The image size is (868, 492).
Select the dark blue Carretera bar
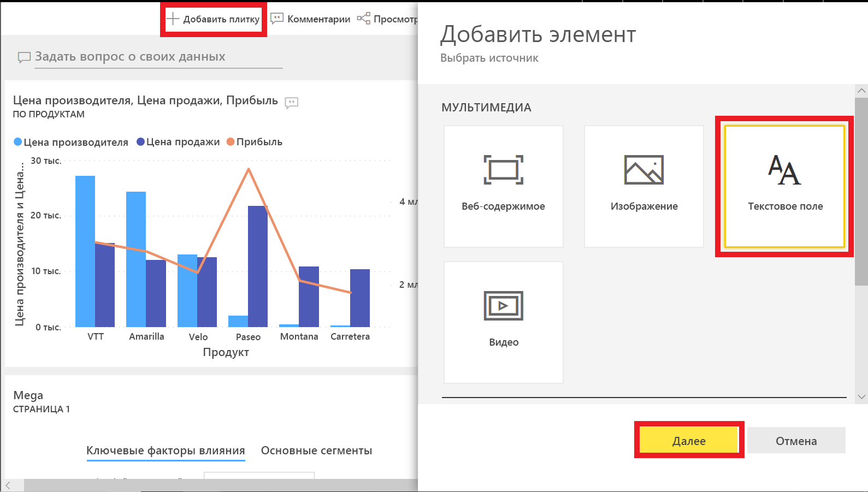[x=360, y=298]
